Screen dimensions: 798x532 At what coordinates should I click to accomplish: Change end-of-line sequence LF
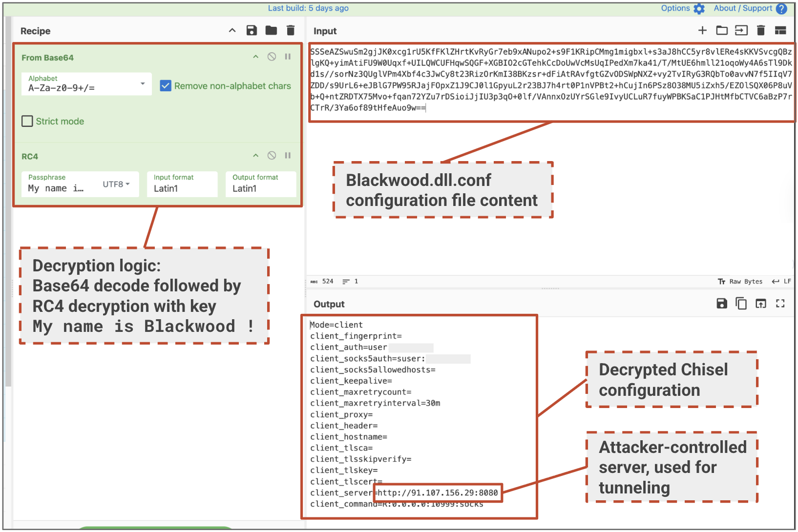[781, 282]
